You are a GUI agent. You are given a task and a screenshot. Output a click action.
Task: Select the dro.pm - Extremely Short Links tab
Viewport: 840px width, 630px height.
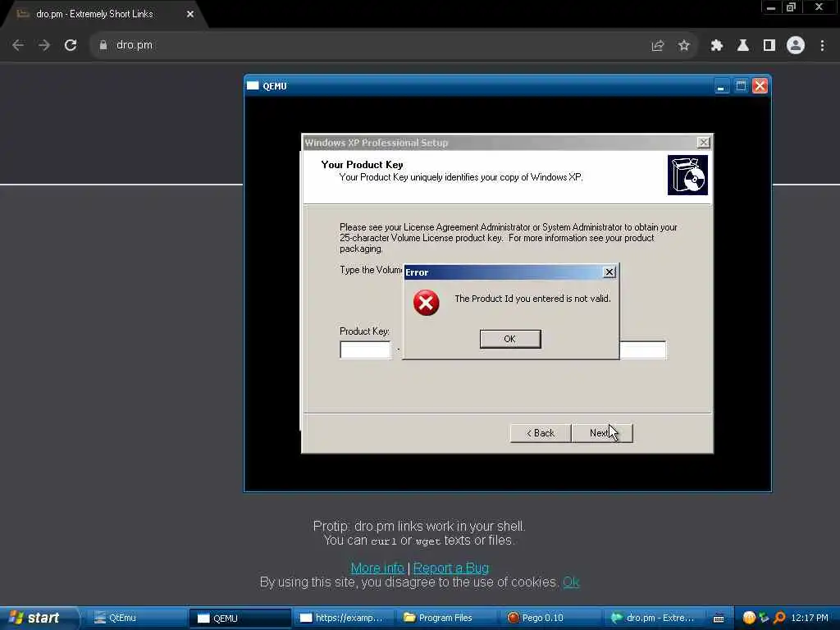[x=102, y=14]
